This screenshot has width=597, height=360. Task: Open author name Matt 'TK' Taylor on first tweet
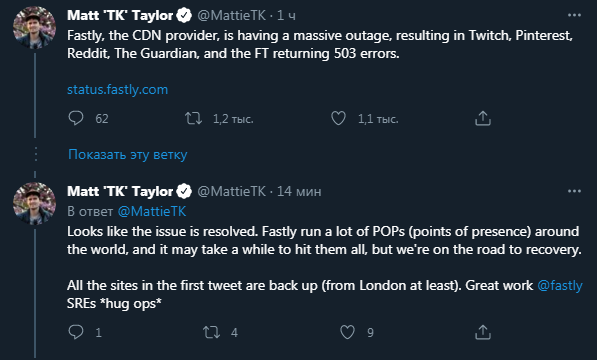coord(120,15)
